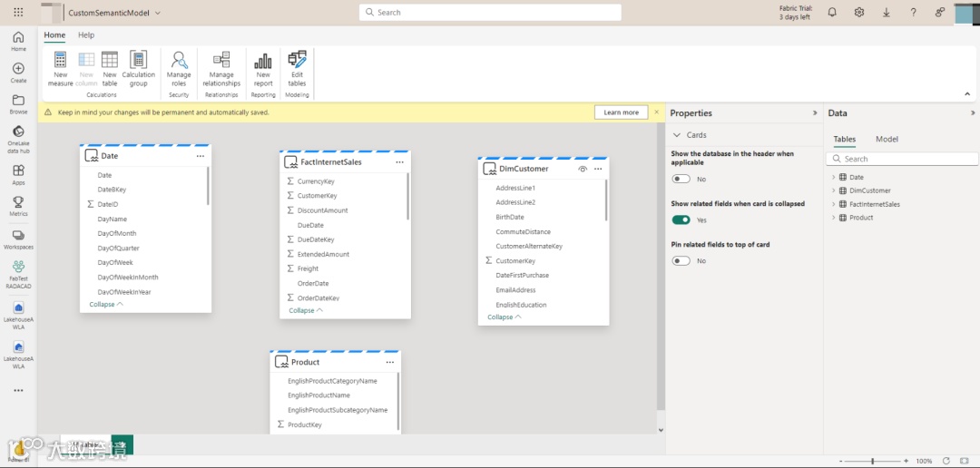980x468 pixels.
Task: Click the reset layout refresh icon
Action: click(x=946, y=461)
